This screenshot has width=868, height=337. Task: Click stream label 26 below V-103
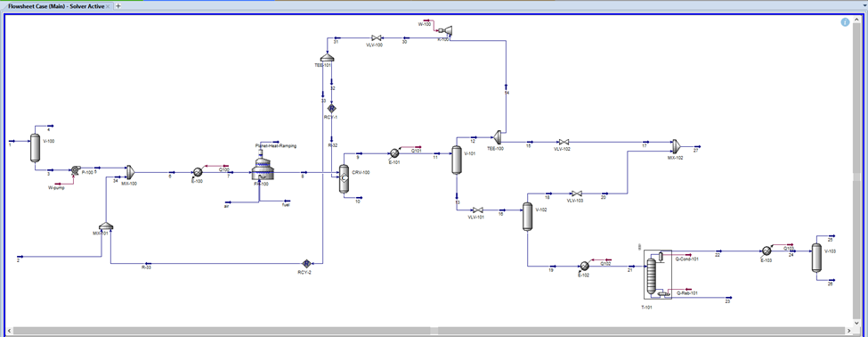click(830, 284)
